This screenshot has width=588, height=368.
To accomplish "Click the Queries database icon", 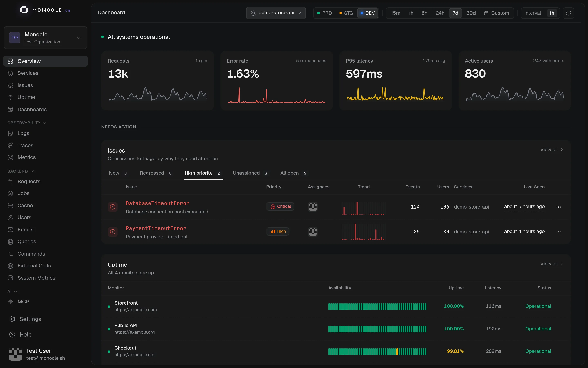I will [x=10, y=242].
